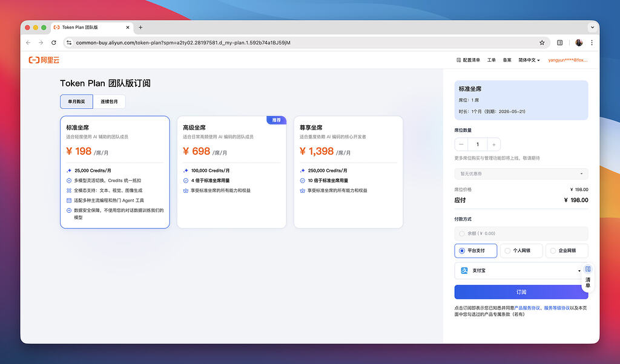Select the 余额 payment radio
Screen dimensions: 620x364
[x=461, y=233]
